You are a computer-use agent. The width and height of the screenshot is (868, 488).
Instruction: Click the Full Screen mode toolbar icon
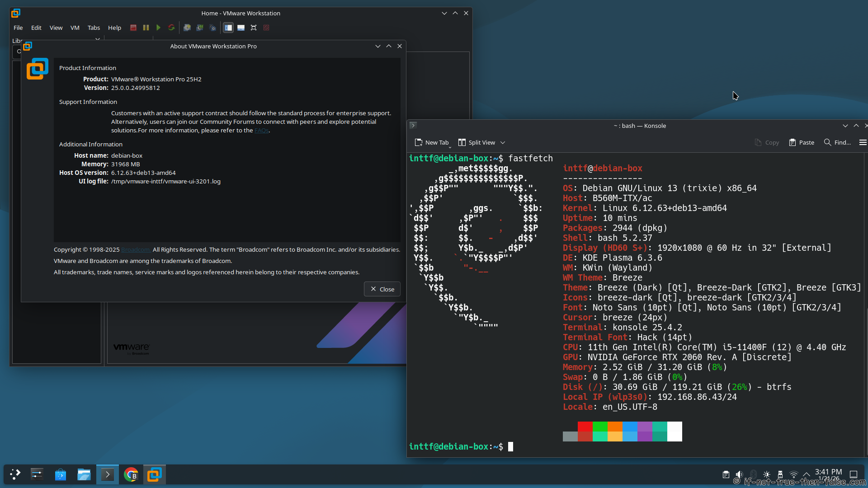pos(254,28)
